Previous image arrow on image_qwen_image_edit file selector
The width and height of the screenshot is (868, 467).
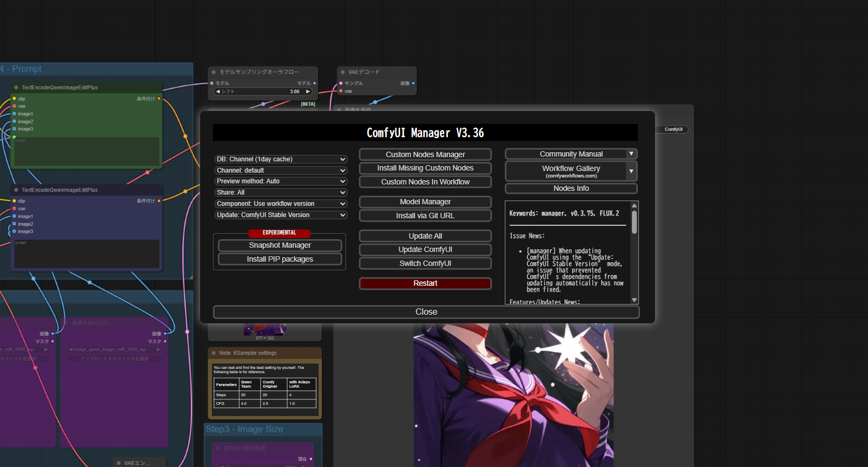pyautogui.click(x=71, y=350)
